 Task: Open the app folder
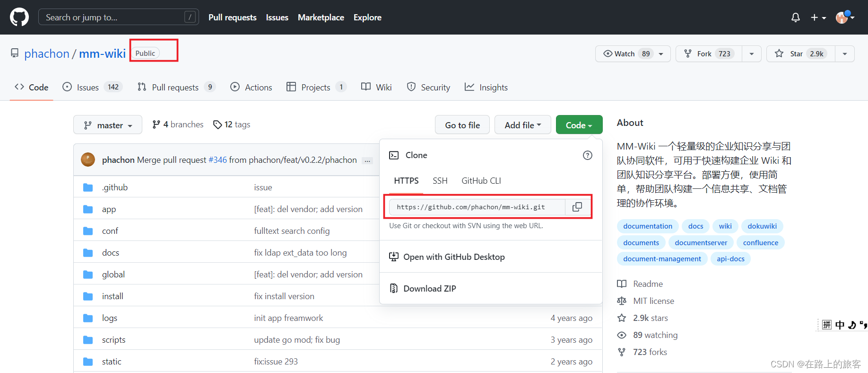pyautogui.click(x=109, y=209)
